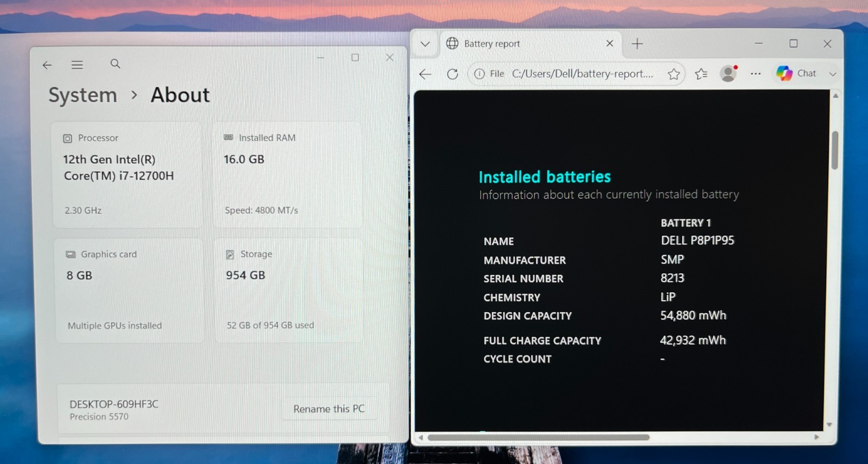Click the System breadcrumb link
This screenshot has width=868, height=464.
(x=82, y=95)
